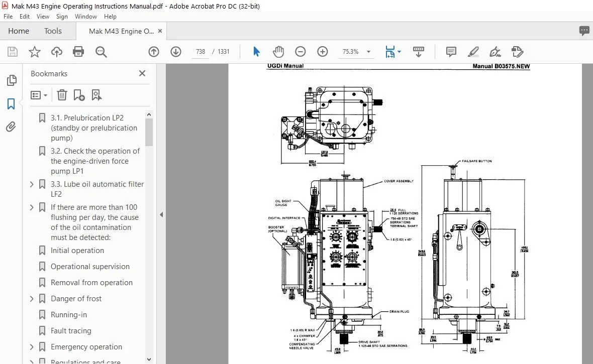Expand the Emergency operation bookmark
Image resolution: width=593 pixels, height=364 pixels.
[32, 346]
